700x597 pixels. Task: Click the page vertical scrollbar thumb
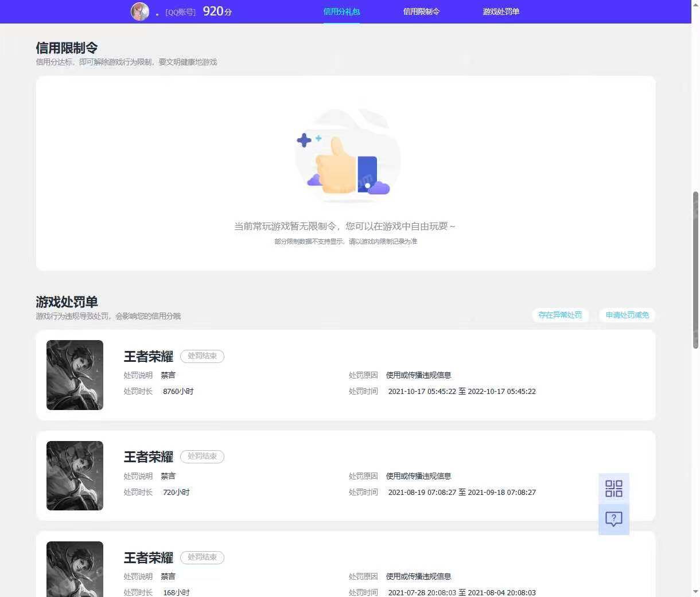click(x=695, y=270)
